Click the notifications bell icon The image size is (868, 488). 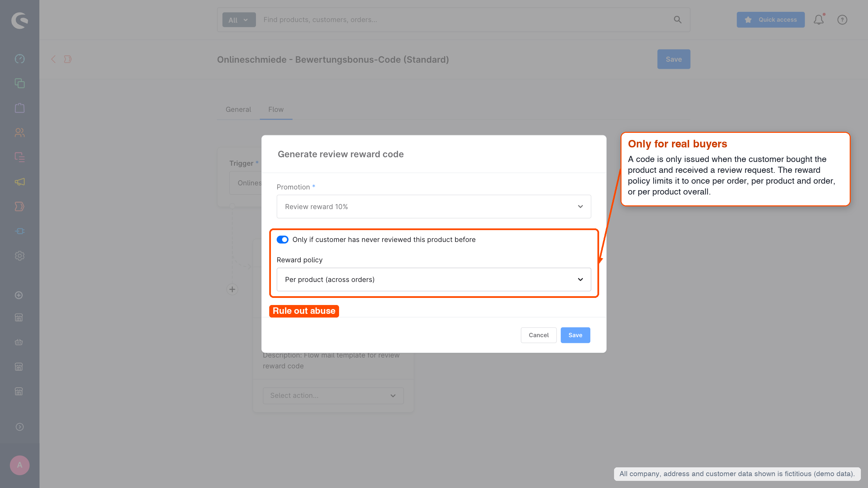pyautogui.click(x=819, y=20)
